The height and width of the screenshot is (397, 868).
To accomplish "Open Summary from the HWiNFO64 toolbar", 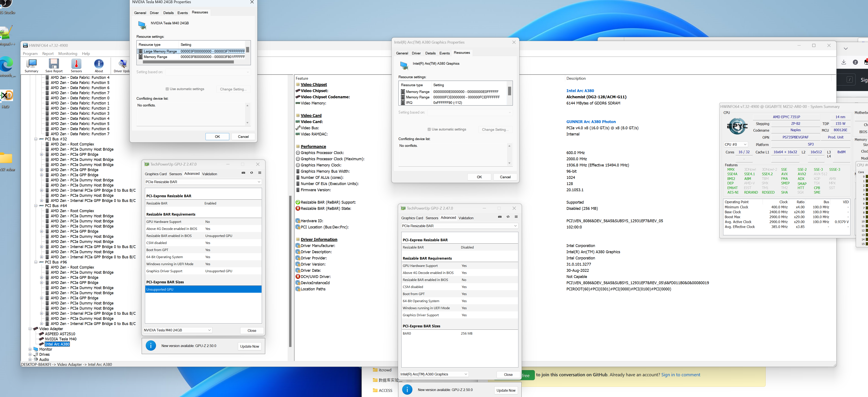I will 31,65.
